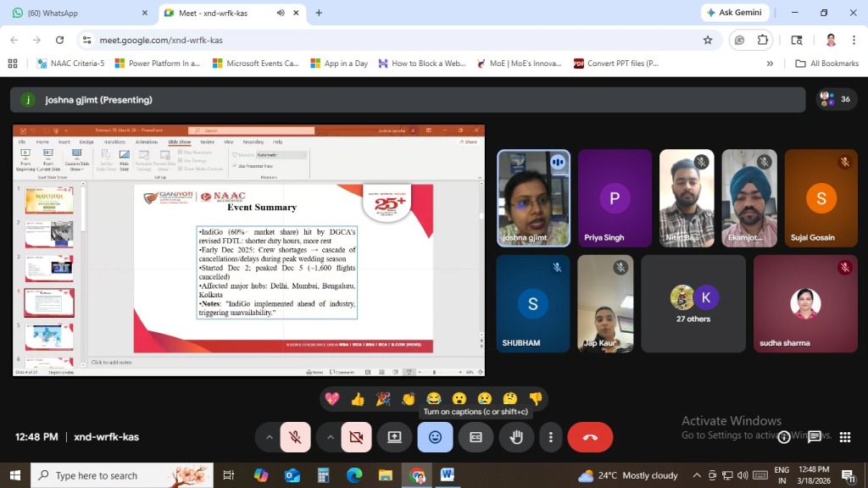
Task: Open the emoji reactions button
Action: (x=435, y=437)
